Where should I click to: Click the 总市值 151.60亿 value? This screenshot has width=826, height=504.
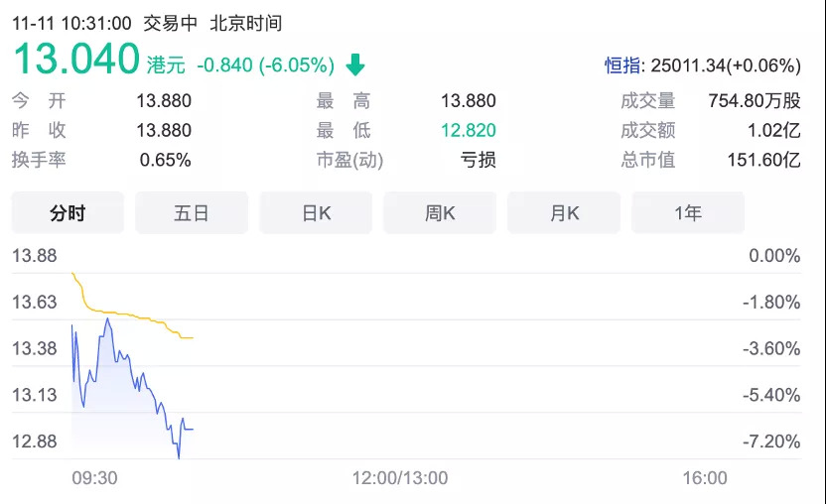763,160
